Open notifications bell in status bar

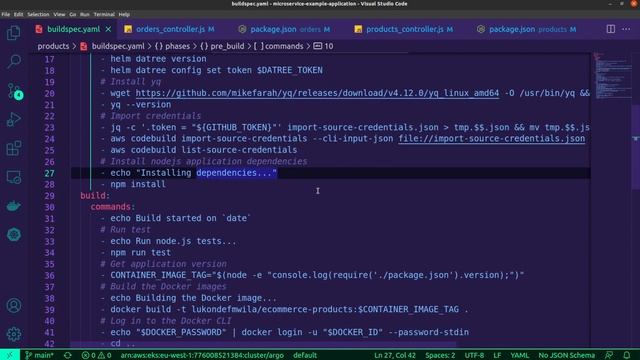(x=627, y=355)
